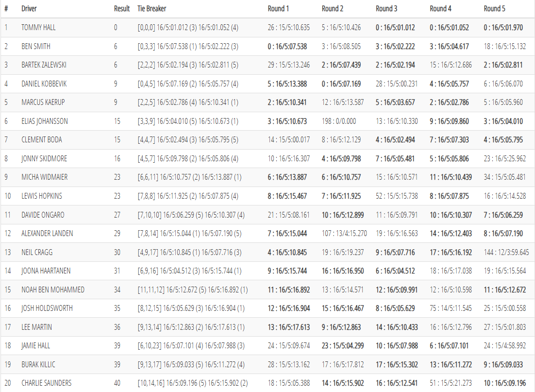Click driver name ELIAS JOHANSSON
Viewport: 535px width, 392px height.
(x=45, y=121)
